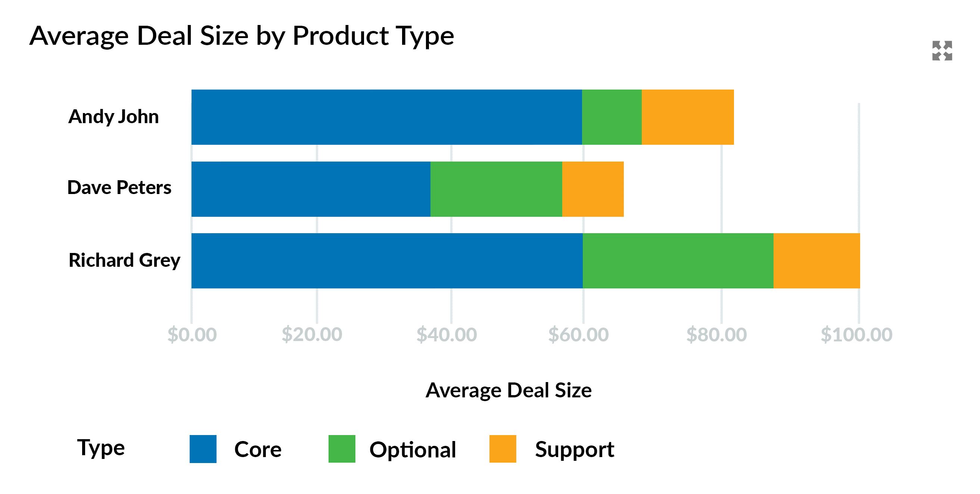Viewport: 980px width, 494px height.
Task: Toggle the Support series legend label
Action: pyautogui.click(x=574, y=450)
